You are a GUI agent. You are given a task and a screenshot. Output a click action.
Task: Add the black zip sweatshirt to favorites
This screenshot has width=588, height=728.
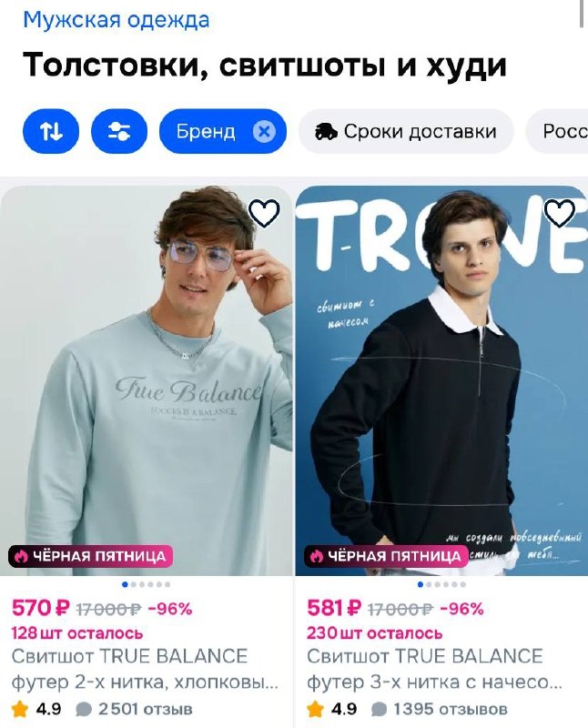coord(560,213)
